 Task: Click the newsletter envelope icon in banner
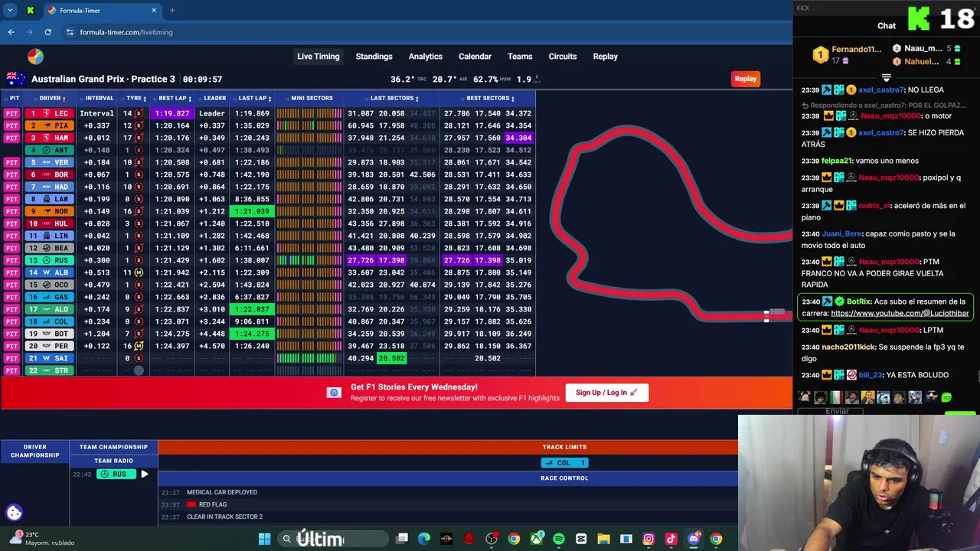pos(334,393)
